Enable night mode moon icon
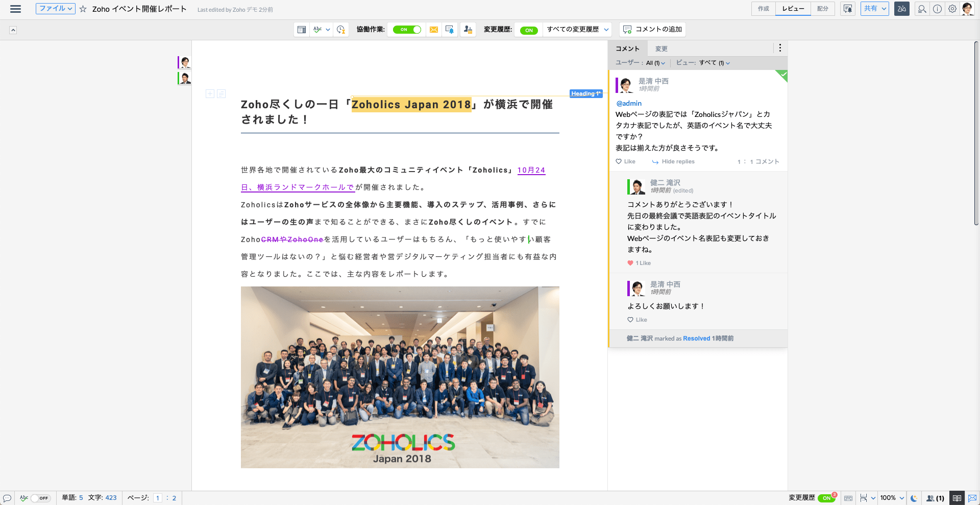Image resolution: width=980 pixels, height=505 pixels. [x=914, y=498]
